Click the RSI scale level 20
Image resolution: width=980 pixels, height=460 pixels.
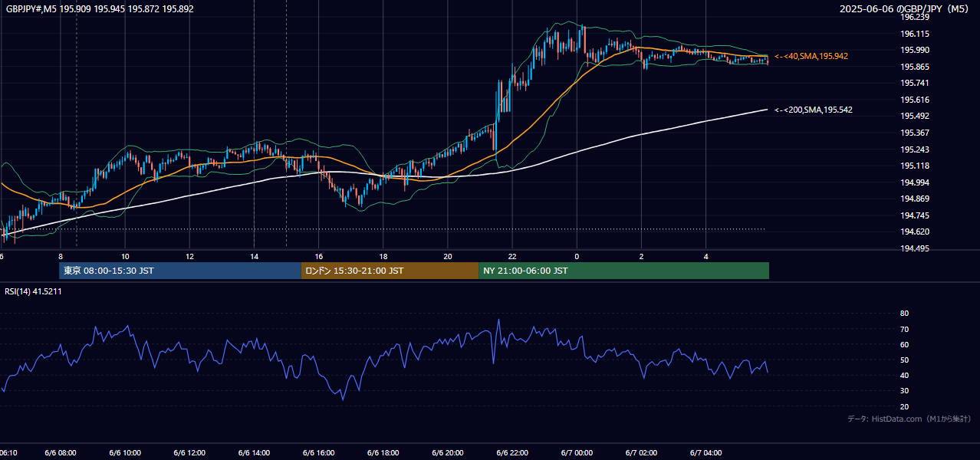point(904,407)
